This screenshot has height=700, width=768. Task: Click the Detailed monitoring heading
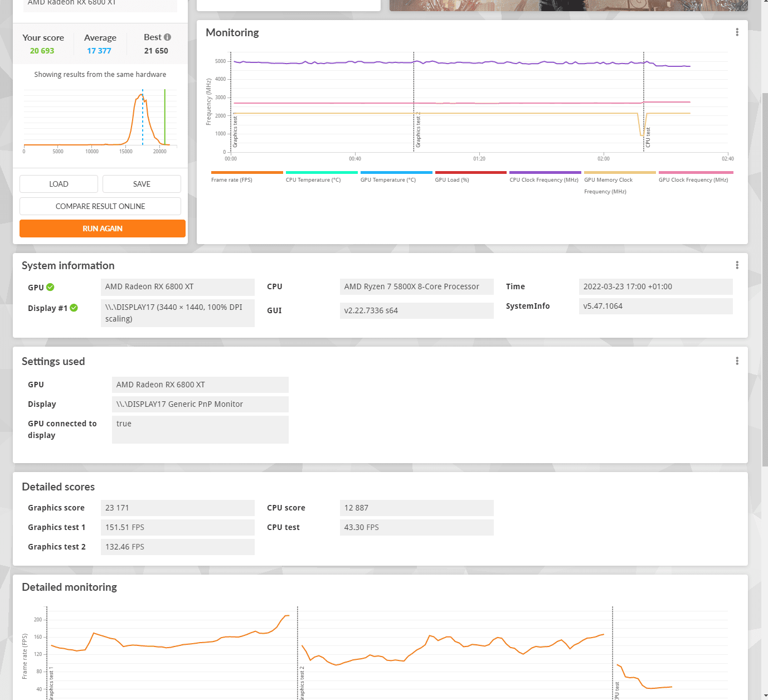coord(70,587)
